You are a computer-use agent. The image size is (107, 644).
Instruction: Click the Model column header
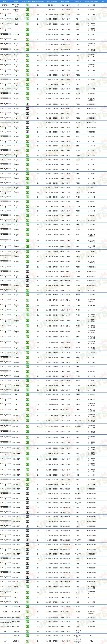click(x=16, y=2)
